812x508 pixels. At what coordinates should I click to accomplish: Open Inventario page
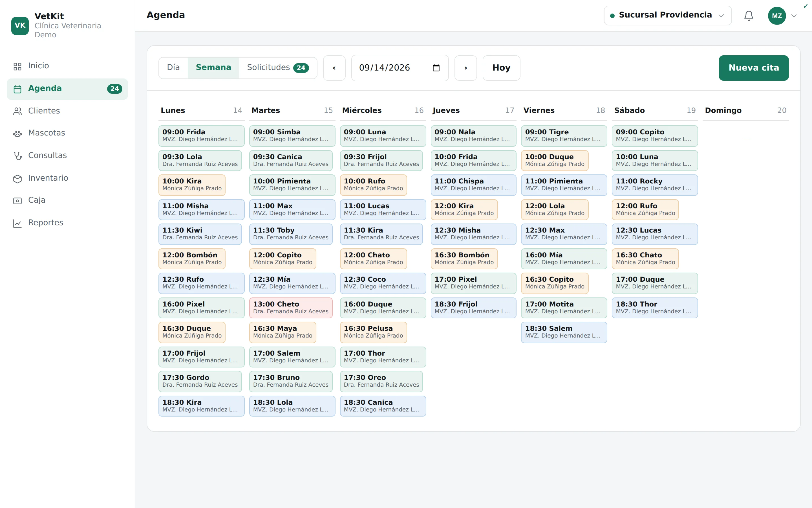(67, 178)
